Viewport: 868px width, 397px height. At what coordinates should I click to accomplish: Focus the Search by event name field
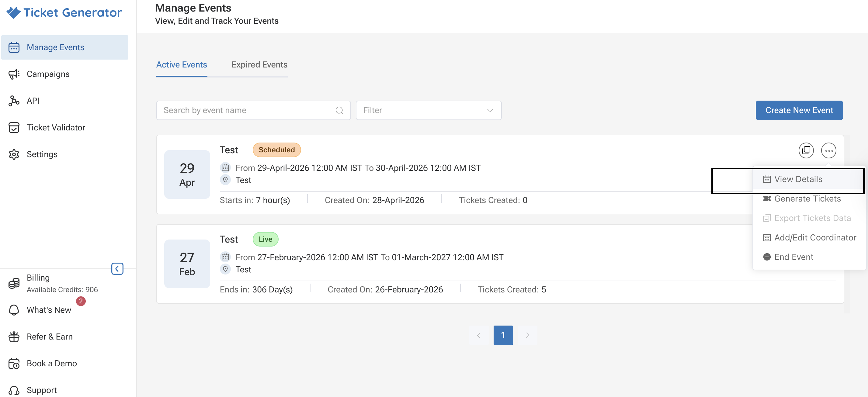pyautogui.click(x=253, y=110)
